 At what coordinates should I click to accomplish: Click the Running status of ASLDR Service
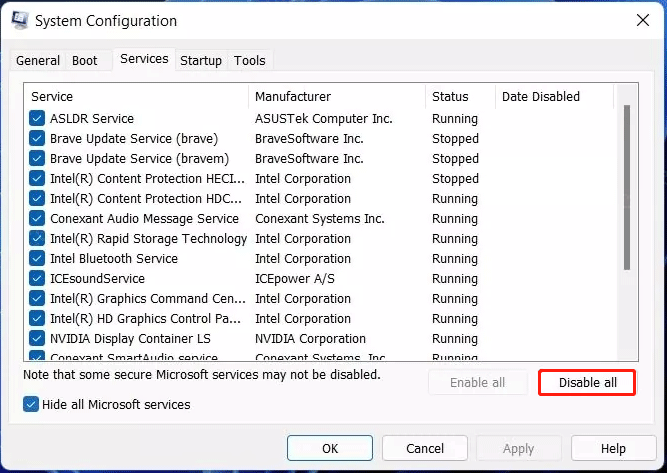pos(455,118)
